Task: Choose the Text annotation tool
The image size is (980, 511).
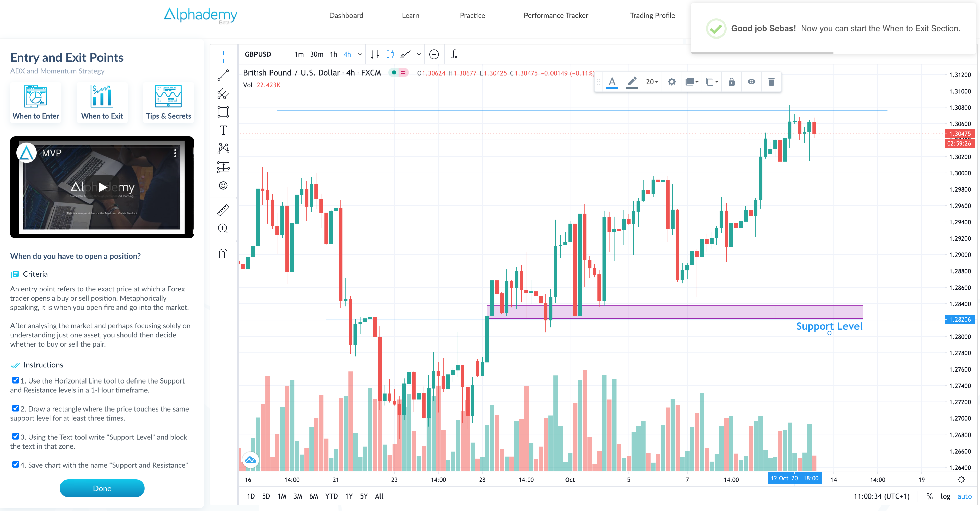Action: pyautogui.click(x=223, y=130)
